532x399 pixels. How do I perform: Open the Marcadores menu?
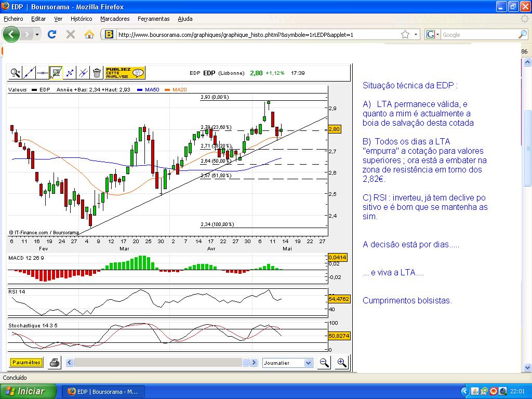tap(115, 19)
